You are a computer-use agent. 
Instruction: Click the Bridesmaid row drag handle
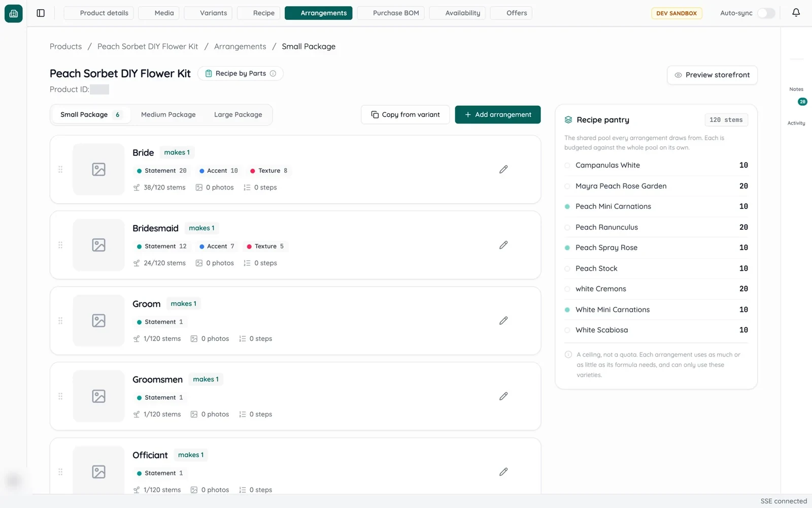(60, 245)
